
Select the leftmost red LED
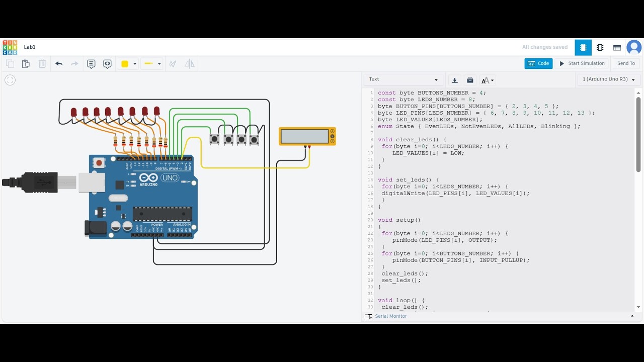(x=73, y=112)
